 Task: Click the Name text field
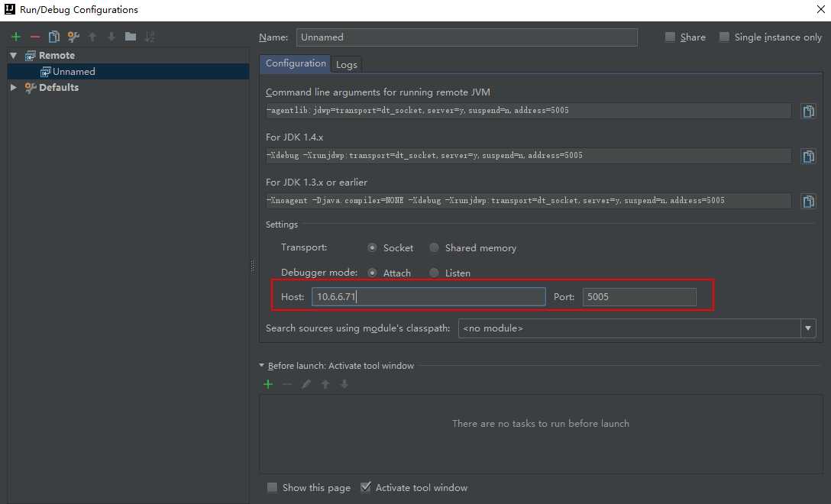[467, 37]
